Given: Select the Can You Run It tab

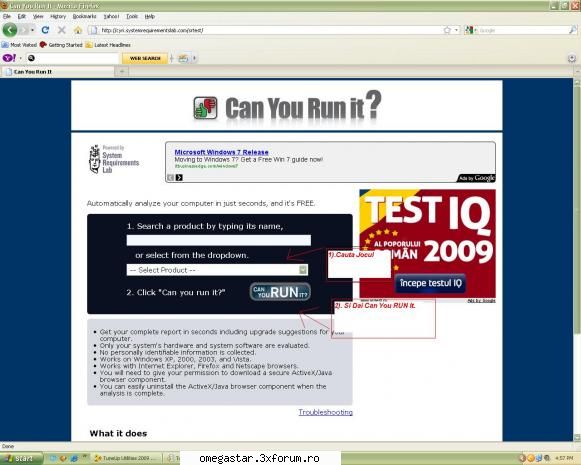Looking at the screenshot, I should point(57,72).
